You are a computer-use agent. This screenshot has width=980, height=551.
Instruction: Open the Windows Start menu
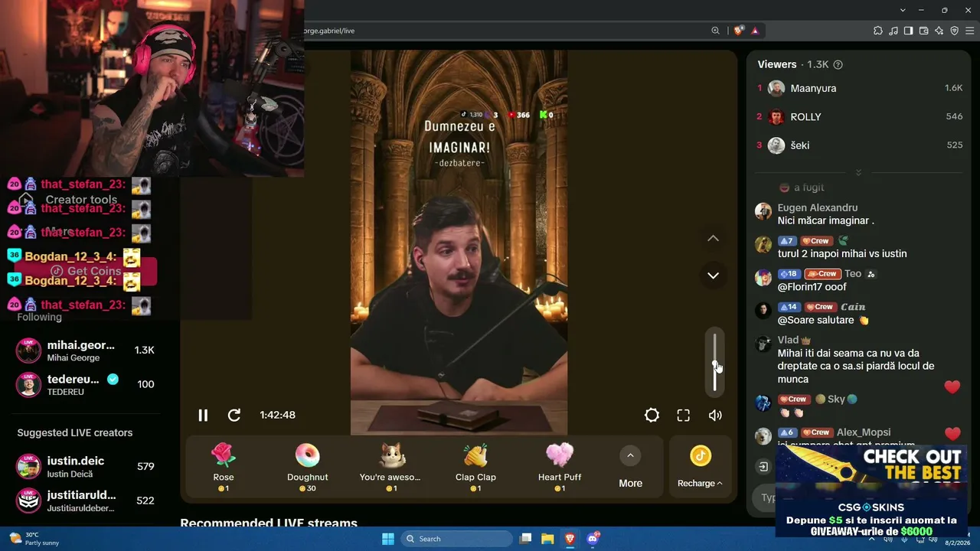(x=388, y=539)
